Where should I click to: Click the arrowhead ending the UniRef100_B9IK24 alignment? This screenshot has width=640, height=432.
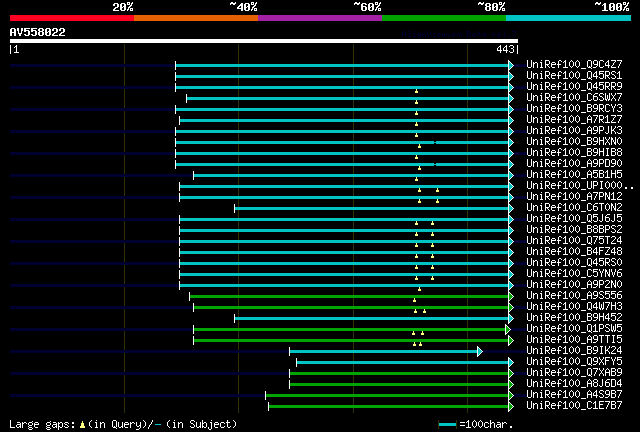point(480,352)
